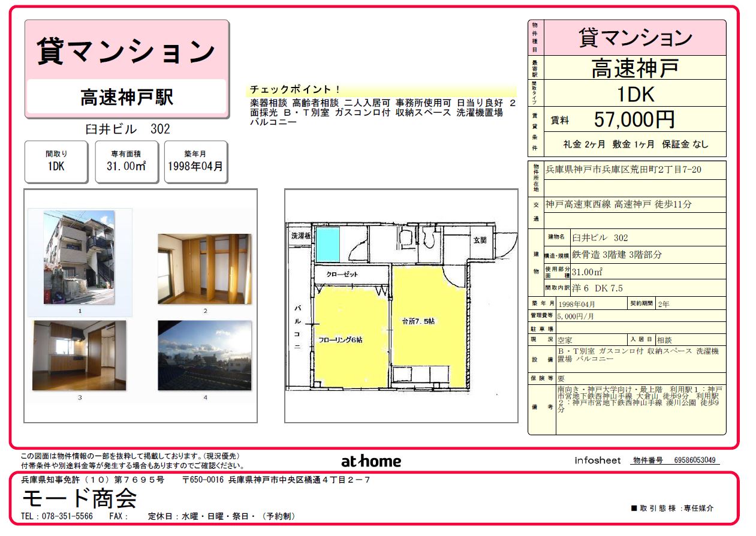Screen dimensions: 756x536
Task: Click the 洗濯板 label in floor plan
Action: [x=301, y=236]
